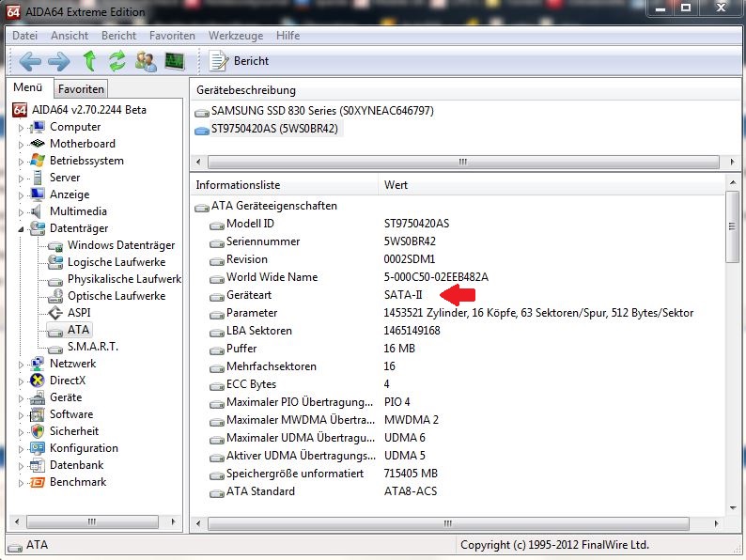
Task: Open the ASPI tree entry
Action: [79, 313]
